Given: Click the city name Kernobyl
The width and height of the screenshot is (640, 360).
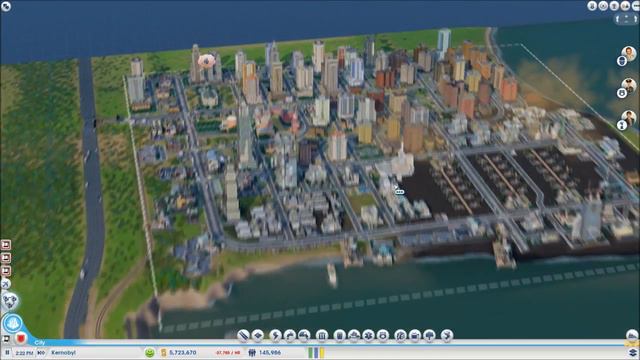Looking at the screenshot, I should [x=63, y=353].
